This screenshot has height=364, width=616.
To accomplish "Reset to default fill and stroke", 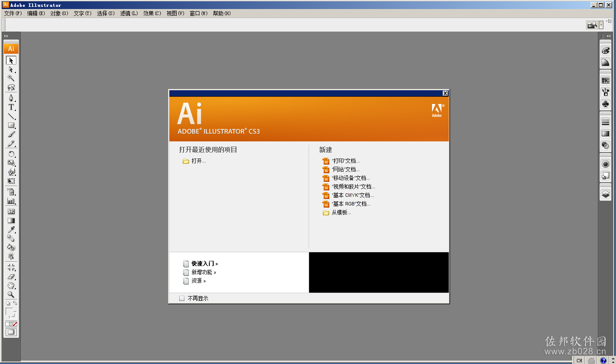I will click(x=8, y=303).
